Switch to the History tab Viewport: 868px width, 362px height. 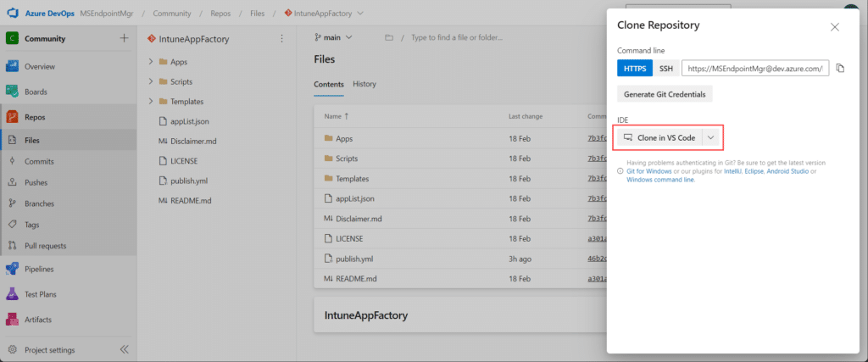pos(364,84)
